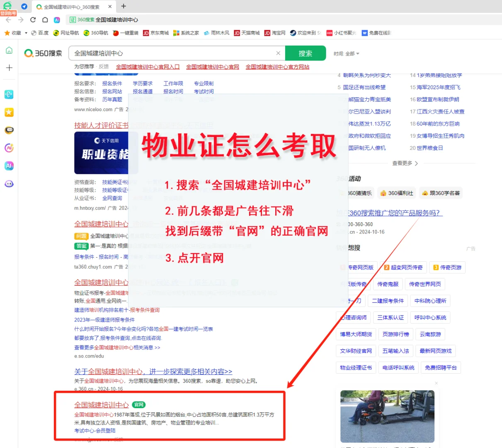Viewport: 502px width, 448px height.
Task: Click the chat bot icon in the sidebar
Action: (x=9, y=130)
